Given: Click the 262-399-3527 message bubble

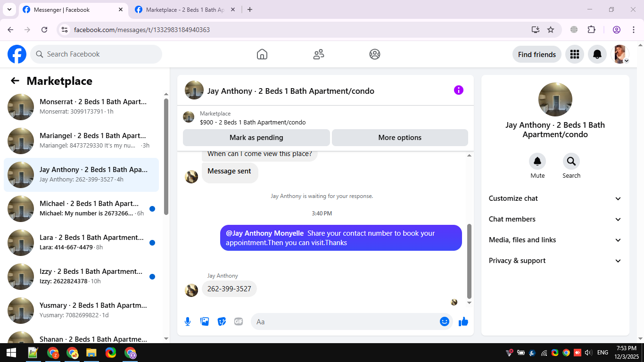Looking at the screenshot, I should tap(229, 289).
